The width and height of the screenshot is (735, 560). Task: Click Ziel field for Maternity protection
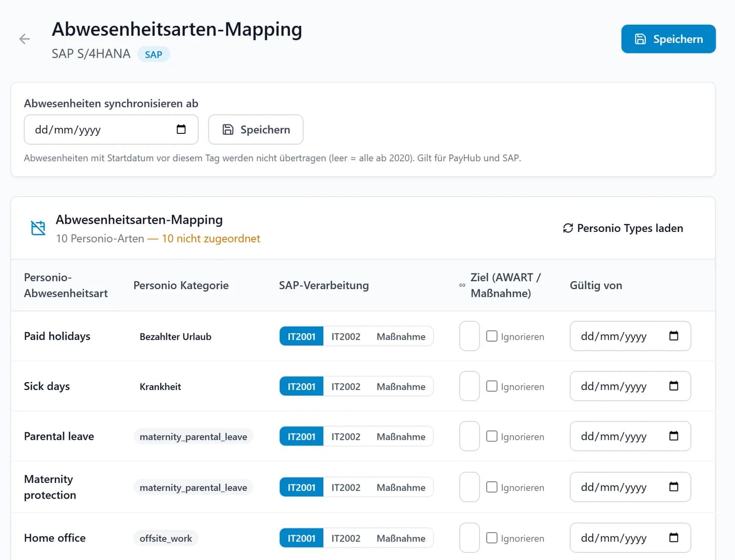tap(469, 487)
